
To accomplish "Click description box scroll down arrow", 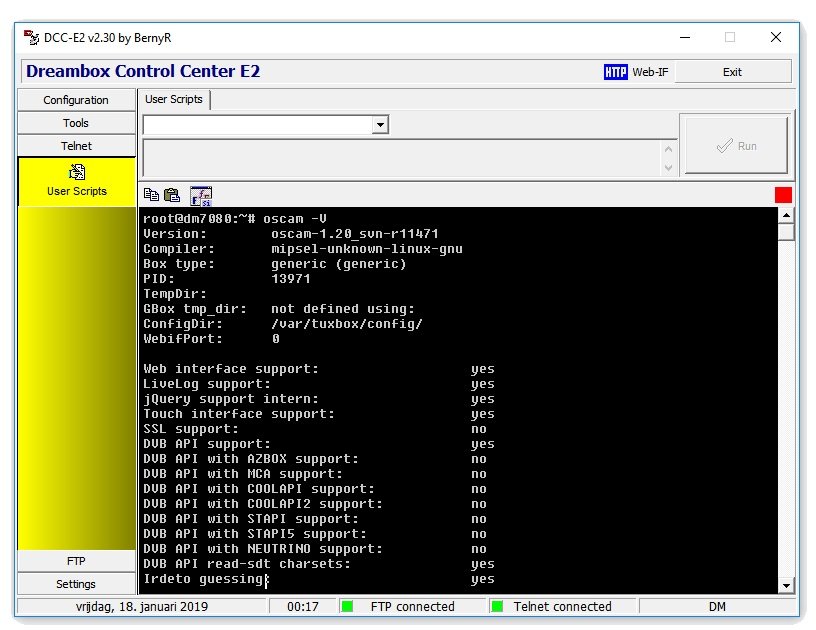I will click(x=669, y=168).
